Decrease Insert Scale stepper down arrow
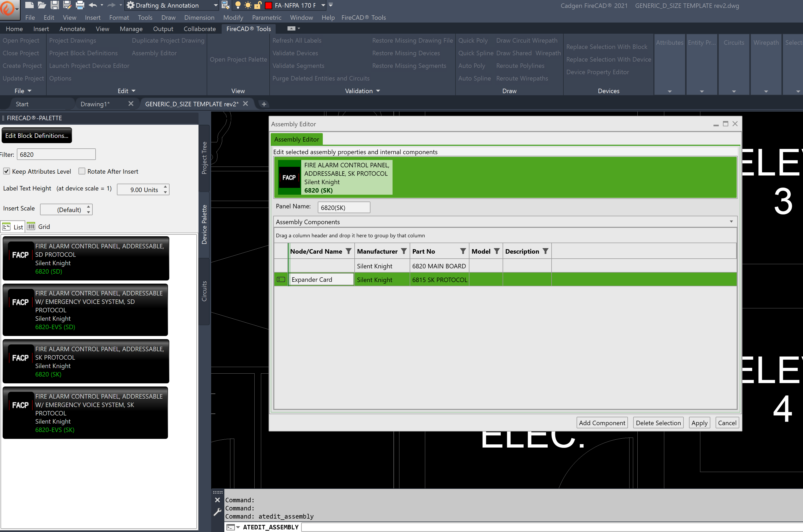The width and height of the screenshot is (803, 532). (x=89, y=212)
